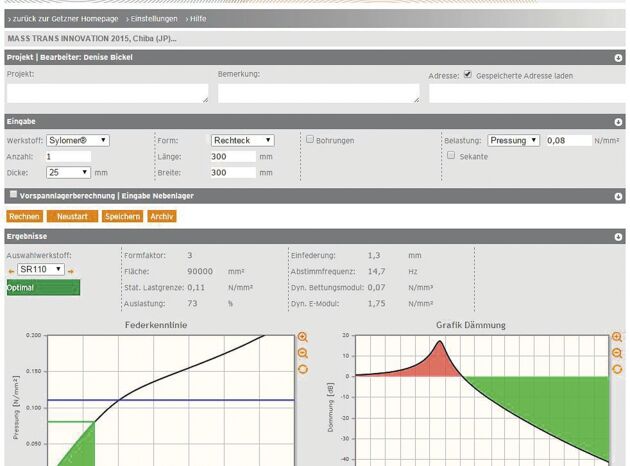The height and width of the screenshot is (466, 630).
Task: Click the green Optimal status bar
Action: 43,288
